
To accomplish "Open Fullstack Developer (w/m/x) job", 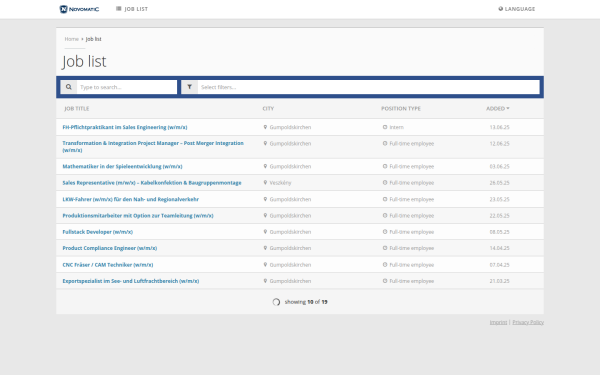I will (x=98, y=232).
